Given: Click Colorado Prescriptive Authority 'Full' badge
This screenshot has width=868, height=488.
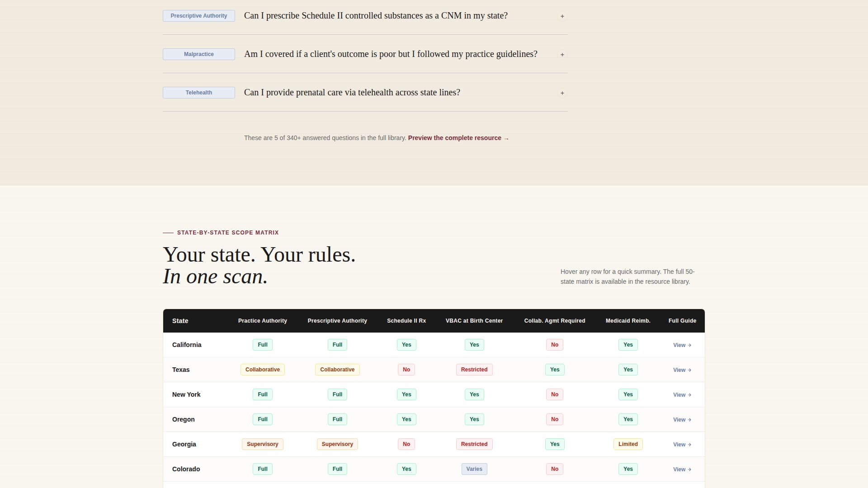Looking at the screenshot, I should 337,469.
